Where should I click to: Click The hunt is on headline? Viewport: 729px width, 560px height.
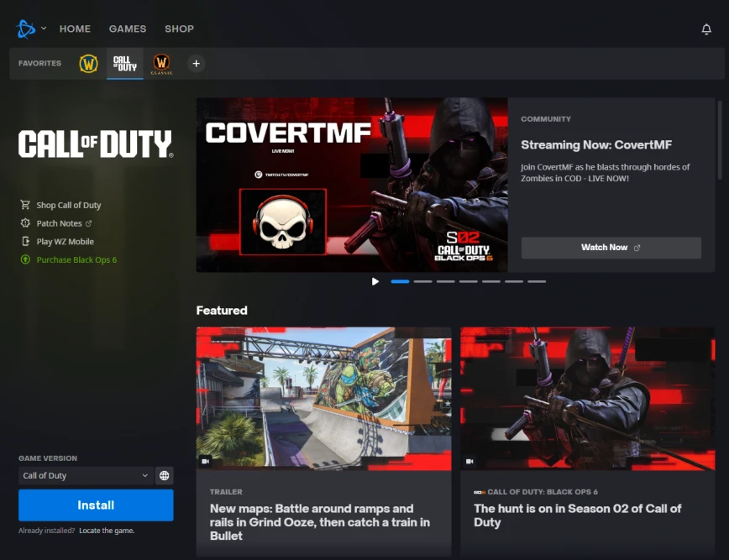coord(578,516)
